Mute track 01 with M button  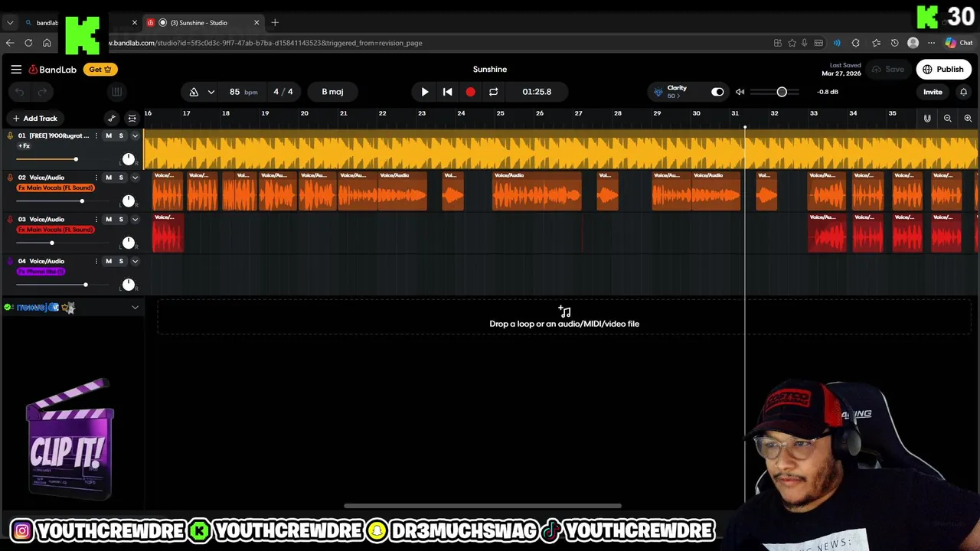pyautogui.click(x=108, y=136)
